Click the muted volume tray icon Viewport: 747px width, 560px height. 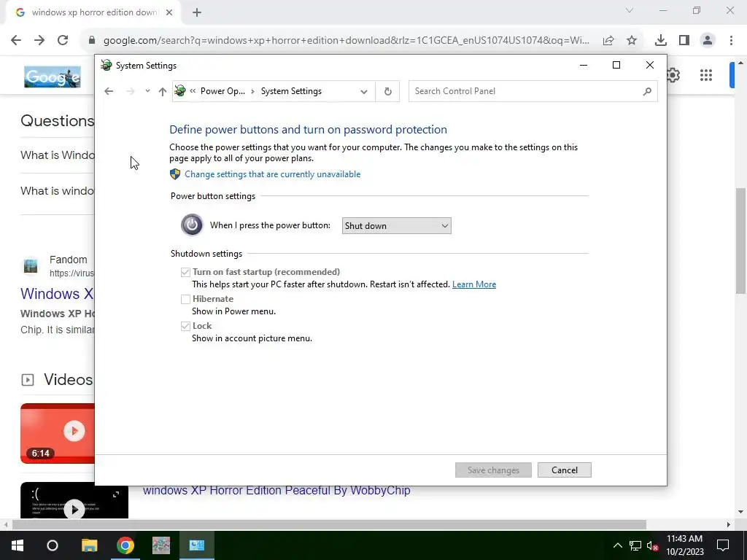coord(652,545)
